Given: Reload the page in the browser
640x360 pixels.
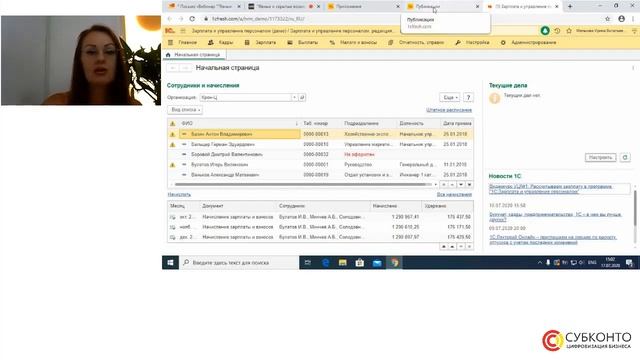Looking at the screenshot, I should (192, 19).
